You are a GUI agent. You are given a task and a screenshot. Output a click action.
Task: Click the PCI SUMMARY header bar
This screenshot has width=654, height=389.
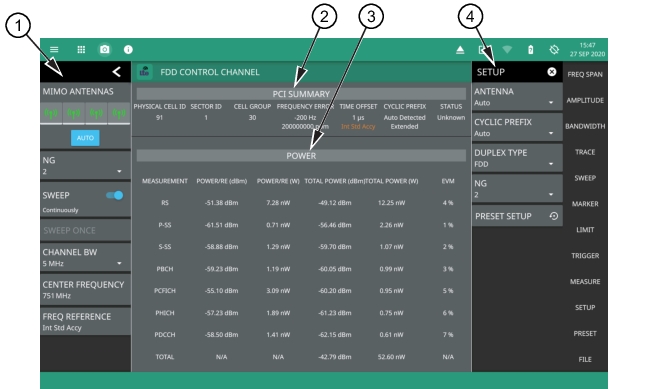[x=301, y=94]
